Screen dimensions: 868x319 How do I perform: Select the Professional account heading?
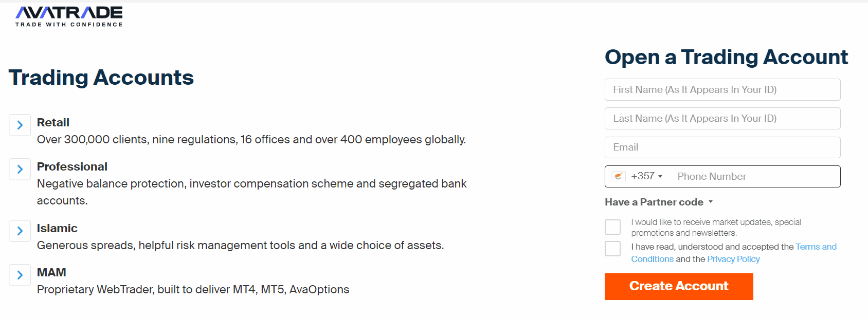pos(72,166)
